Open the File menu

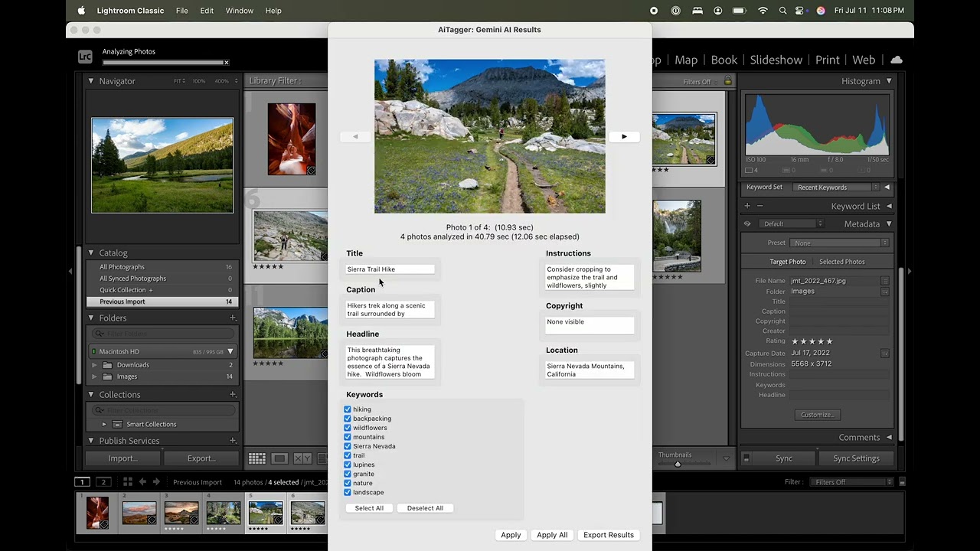[x=181, y=11]
